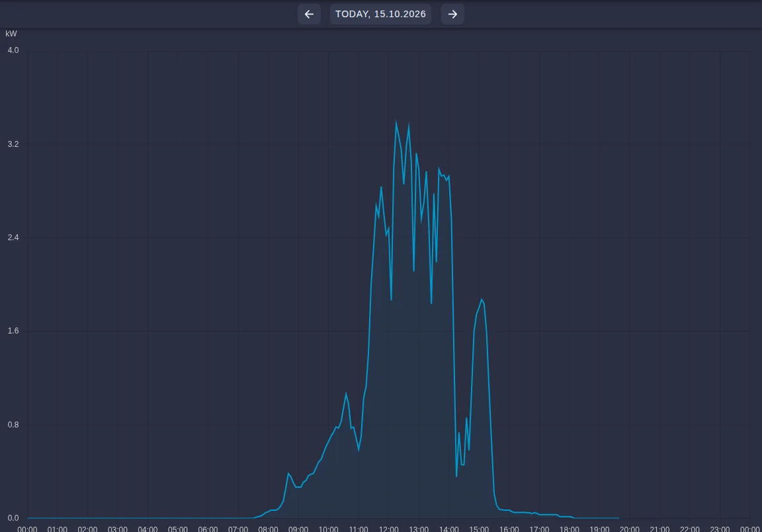The image size is (762, 532).
Task: Click the 2.4 kW axis value
Action: [13, 238]
